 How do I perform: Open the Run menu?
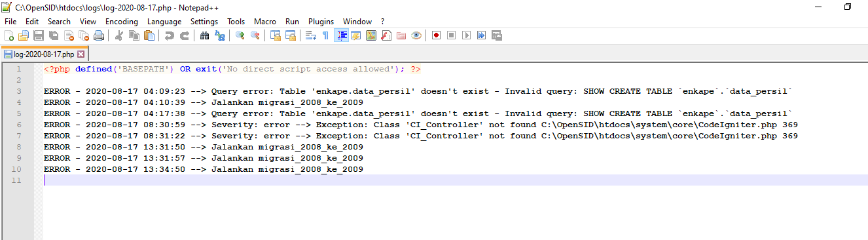pos(293,22)
